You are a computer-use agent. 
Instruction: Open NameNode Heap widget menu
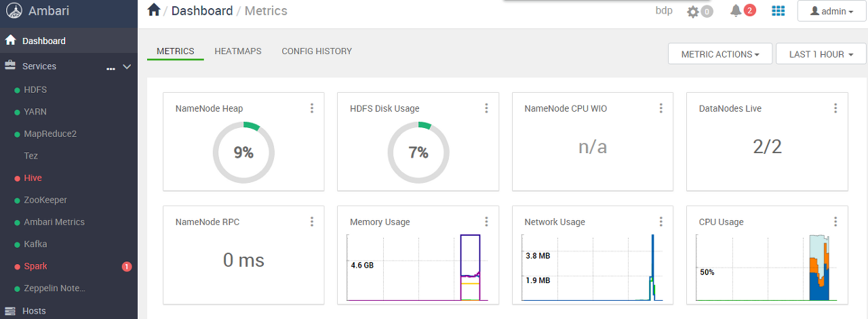click(312, 108)
